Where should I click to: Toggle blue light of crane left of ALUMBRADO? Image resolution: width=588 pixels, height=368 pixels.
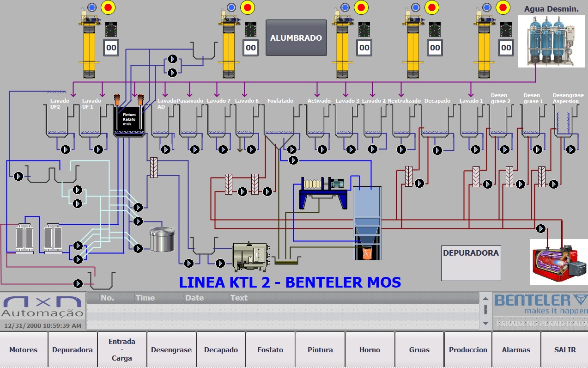coord(231,7)
